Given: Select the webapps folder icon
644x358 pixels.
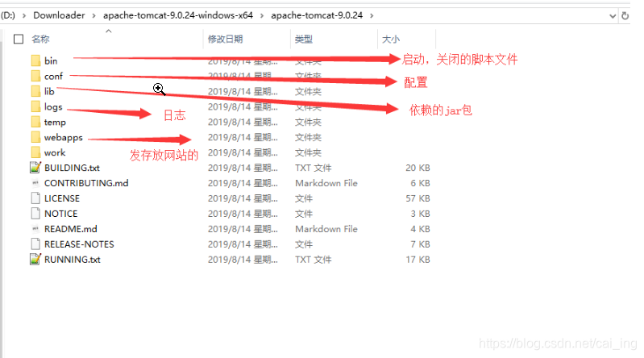Looking at the screenshot, I should 35,137.
